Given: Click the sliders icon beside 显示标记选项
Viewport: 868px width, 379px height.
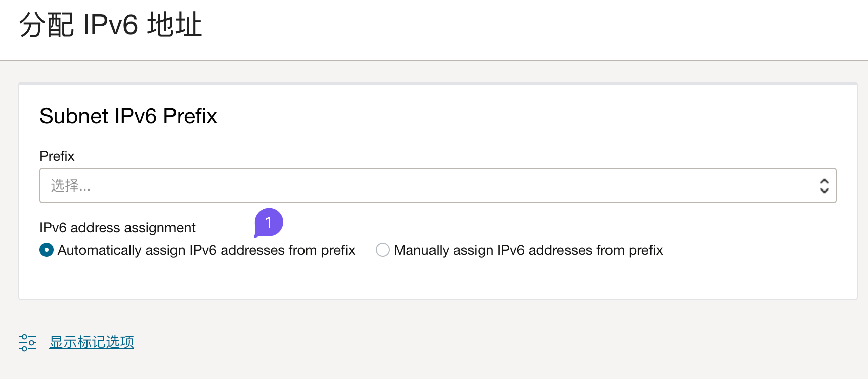Looking at the screenshot, I should pos(28,342).
